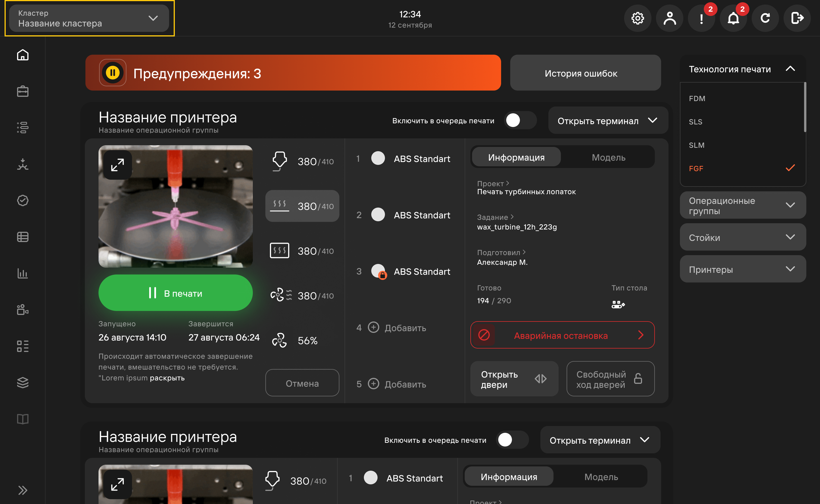Click Отмена button
This screenshot has width=820, height=504.
[302, 383]
